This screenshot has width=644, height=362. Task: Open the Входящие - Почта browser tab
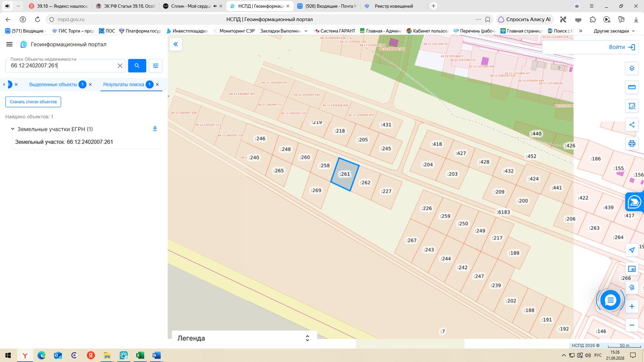pyautogui.click(x=326, y=6)
